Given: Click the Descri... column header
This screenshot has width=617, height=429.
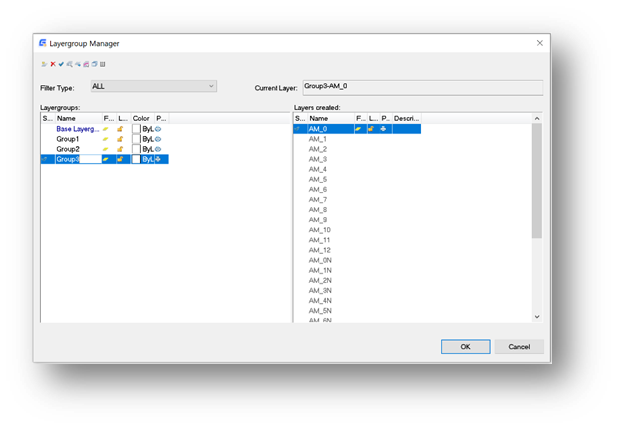Looking at the screenshot, I should [406, 118].
